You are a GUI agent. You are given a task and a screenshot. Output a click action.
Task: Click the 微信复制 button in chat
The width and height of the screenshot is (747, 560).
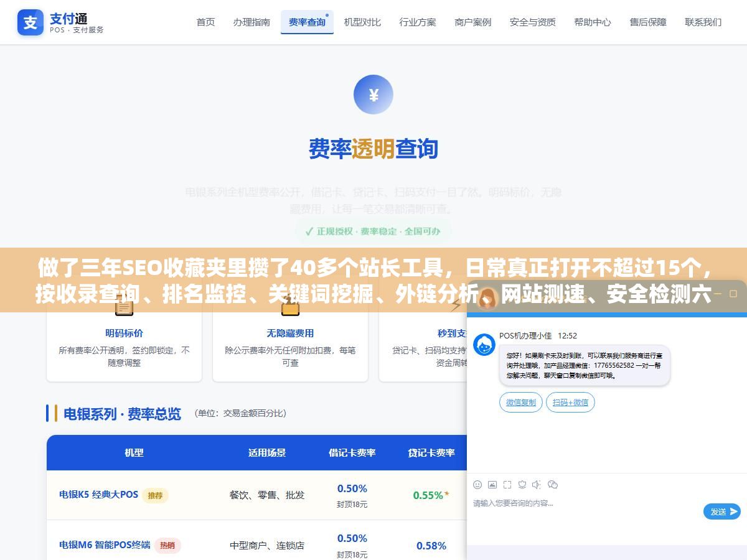coord(521,403)
